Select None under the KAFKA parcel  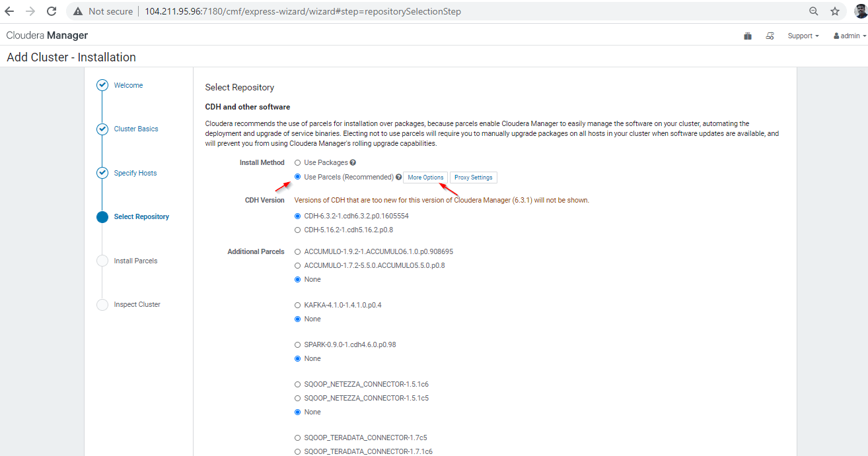tap(297, 319)
